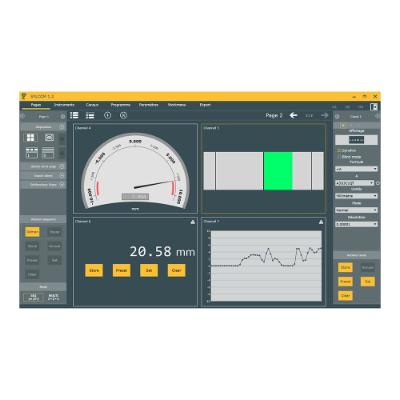400x400 pixels.
Task: Click the circled down-arrow toolbar icon
Action: tap(107, 116)
